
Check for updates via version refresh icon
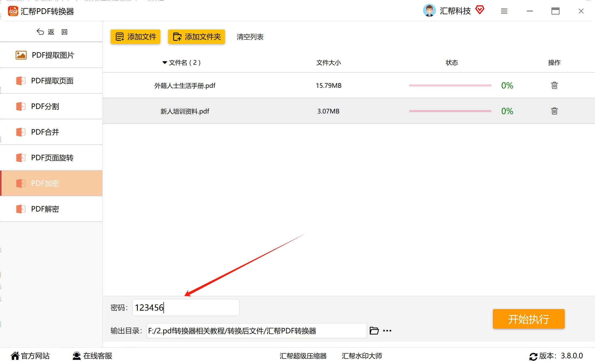(x=533, y=356)
